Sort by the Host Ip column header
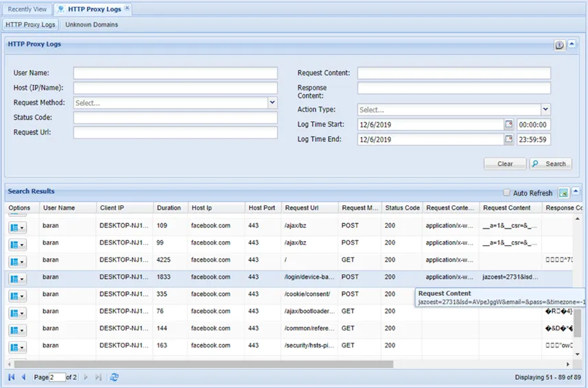This screenshot has height=388, width=588. pyautogui.click(x=216, y=208)
